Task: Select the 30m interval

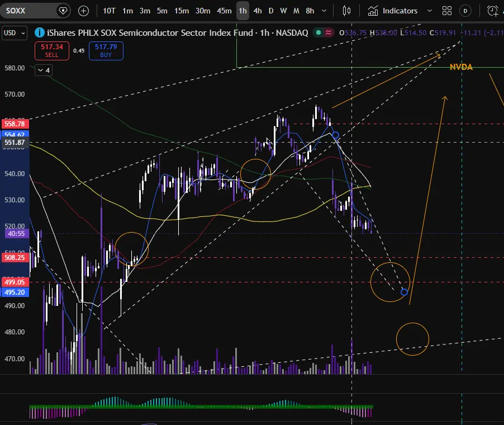Action: click(x=203, y=11)
